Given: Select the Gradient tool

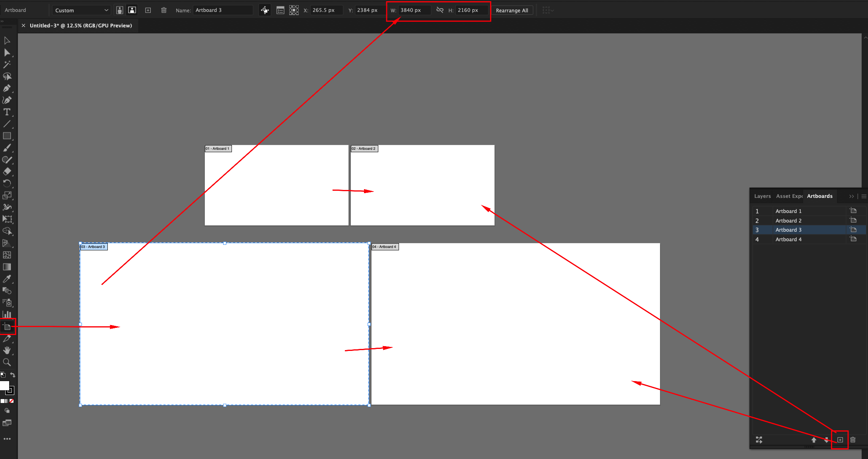Looking at the screenshot, I should [x=7, y=267].
